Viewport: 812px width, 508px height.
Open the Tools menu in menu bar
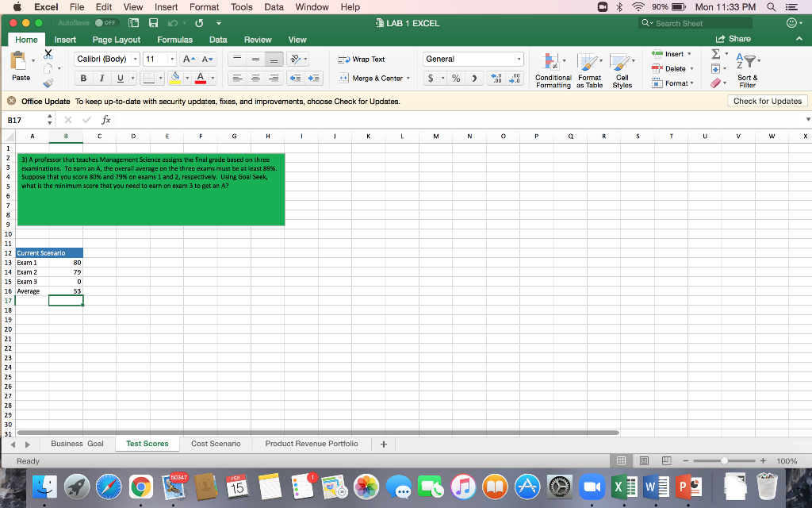point(241,6)
